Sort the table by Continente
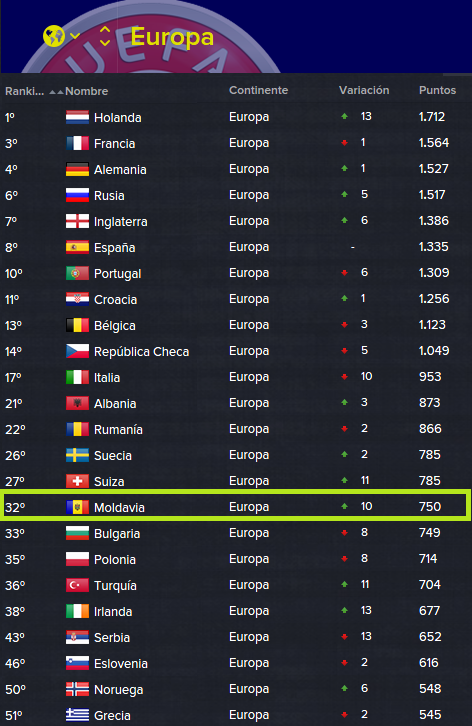Viewport: 472px width, 726px height. pyautogui.click(x=258, y=90)
